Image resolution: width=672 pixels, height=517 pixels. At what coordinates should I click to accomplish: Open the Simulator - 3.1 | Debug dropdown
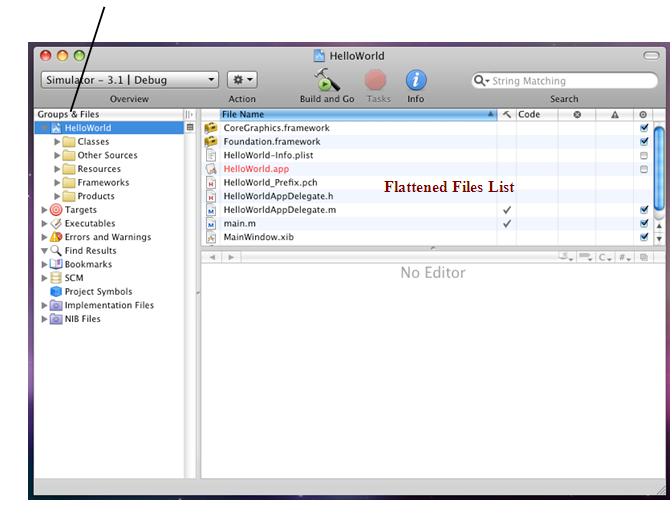[130, 80]
